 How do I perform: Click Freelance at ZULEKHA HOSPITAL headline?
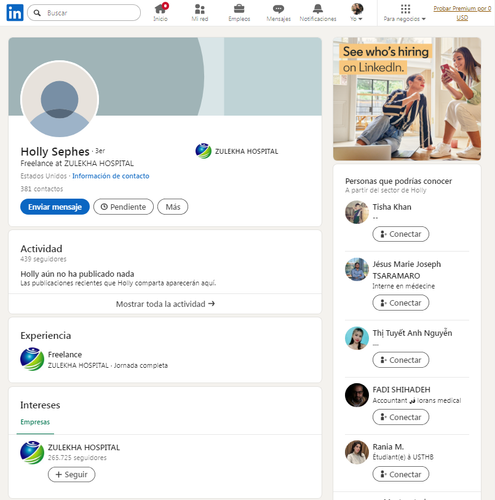(77, 163)
